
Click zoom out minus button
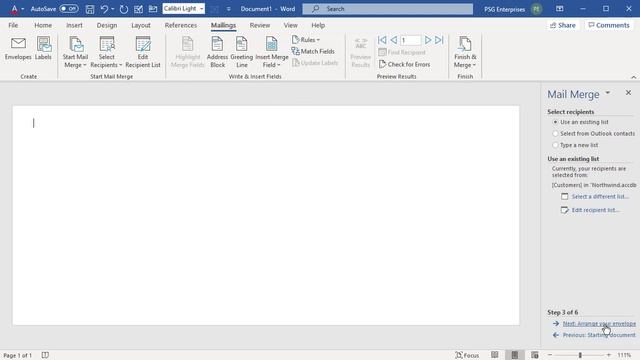coord(550,355)
